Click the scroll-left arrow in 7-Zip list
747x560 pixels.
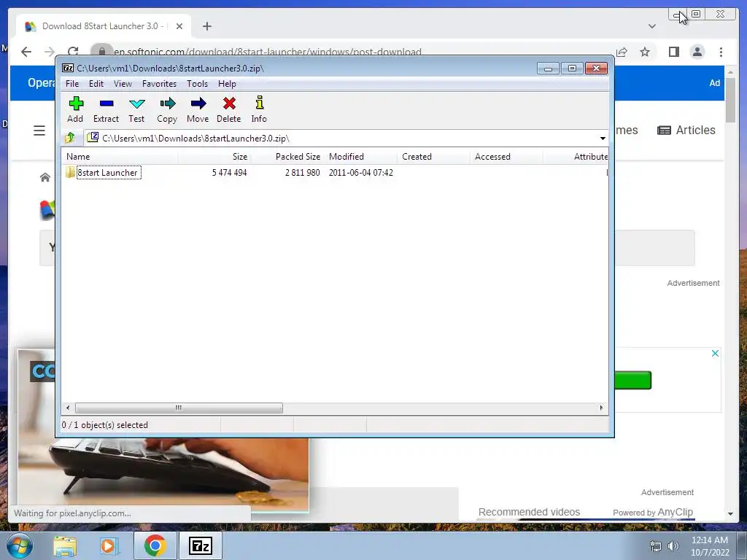pos(68,408)
